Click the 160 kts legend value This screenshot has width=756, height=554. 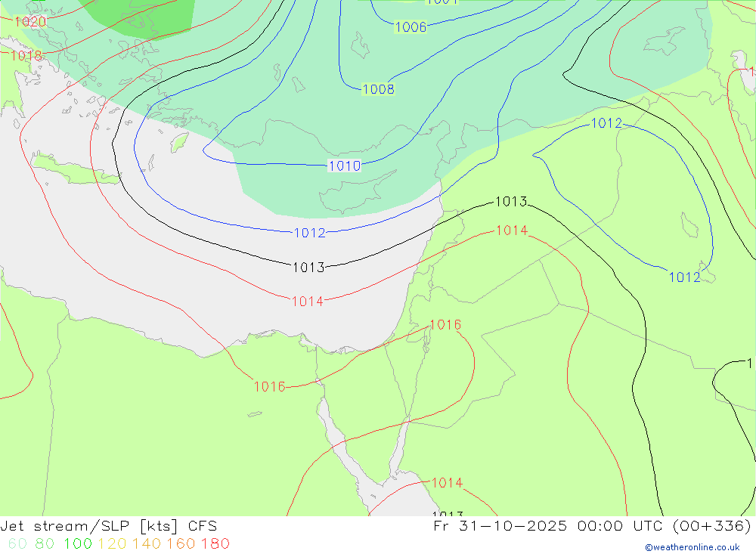181,544
